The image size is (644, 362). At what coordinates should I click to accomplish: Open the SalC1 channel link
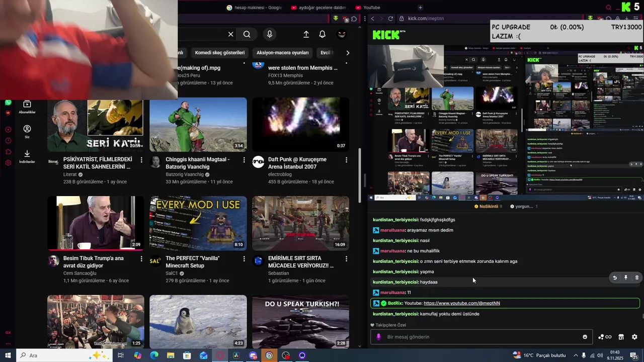[172, 274]
